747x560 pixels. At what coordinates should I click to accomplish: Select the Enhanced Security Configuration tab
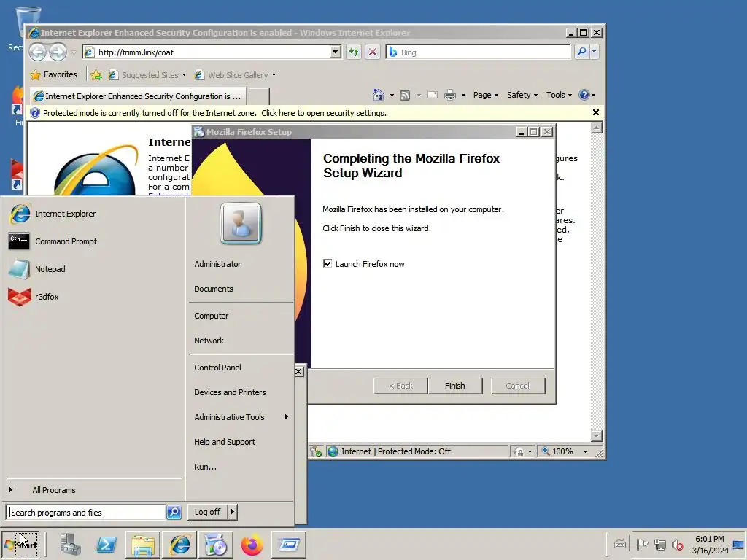coord(138,96)
